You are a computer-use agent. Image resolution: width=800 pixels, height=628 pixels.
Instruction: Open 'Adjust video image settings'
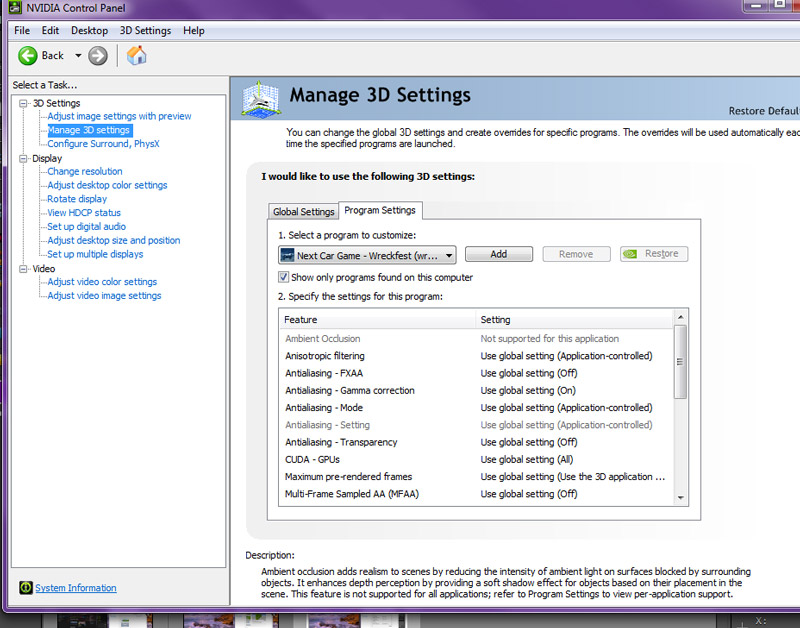point(104,295)
